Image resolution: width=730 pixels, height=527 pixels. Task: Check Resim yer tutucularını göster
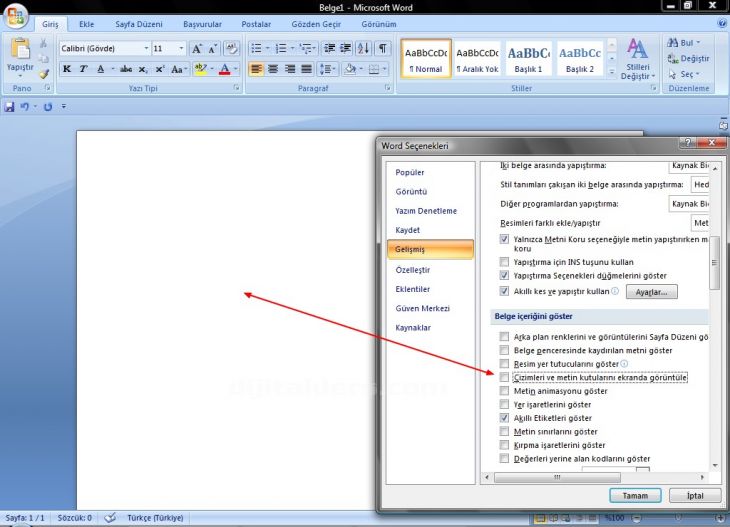pyautogui.click(x=504, y=363)
